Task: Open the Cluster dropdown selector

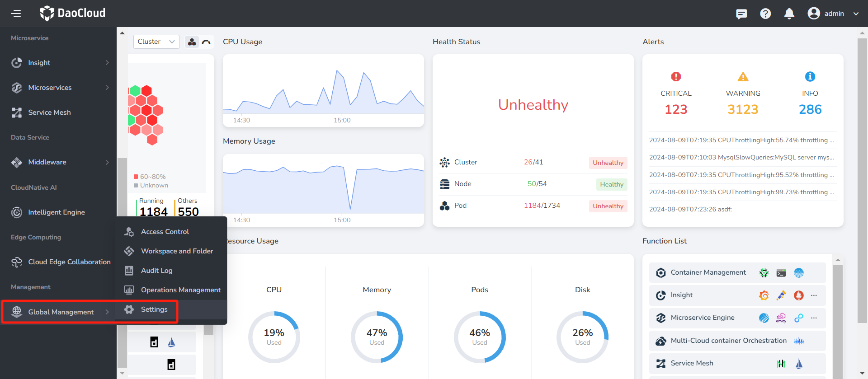Action: 156,42
